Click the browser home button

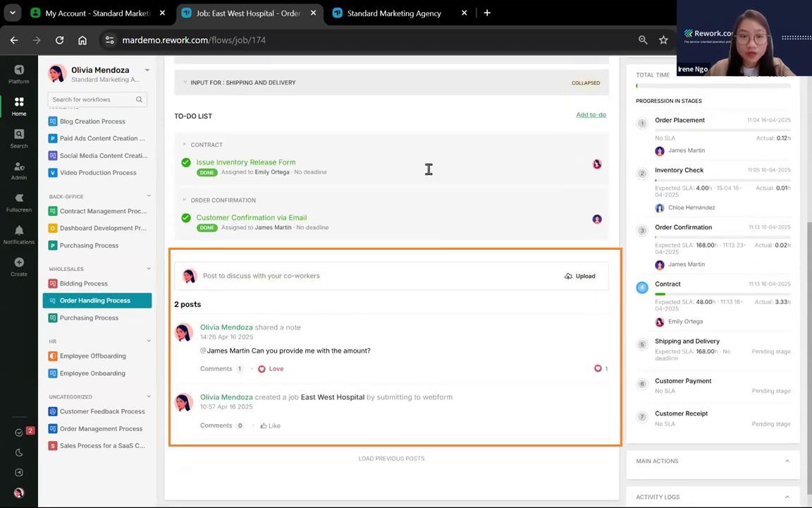(x=82, y=40)
